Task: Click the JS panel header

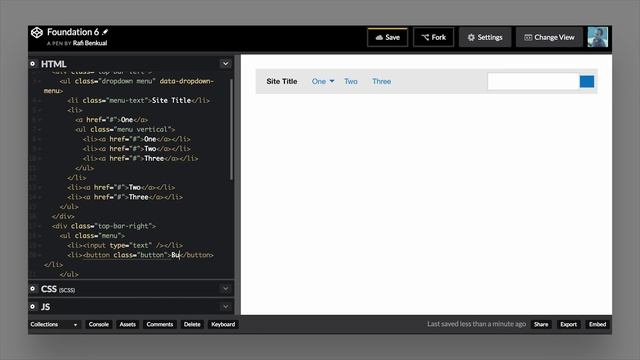Action: pos(131,307)
